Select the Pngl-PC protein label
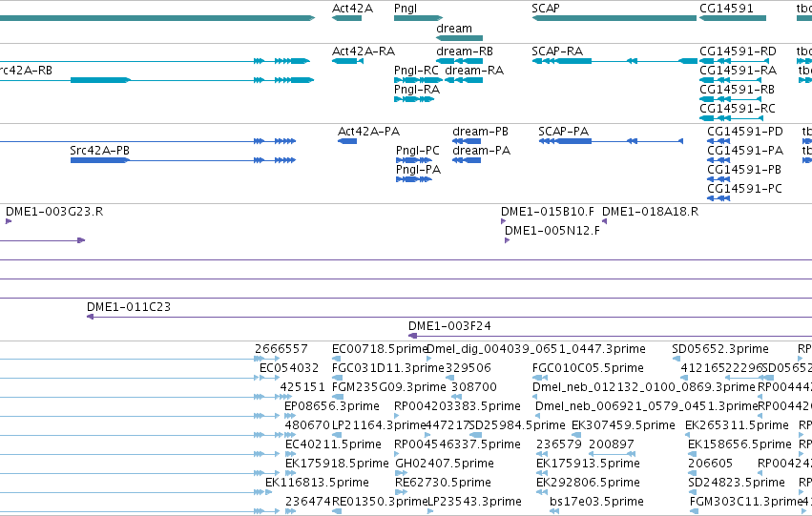Viewport: 812px width, 516px height. 417,151
